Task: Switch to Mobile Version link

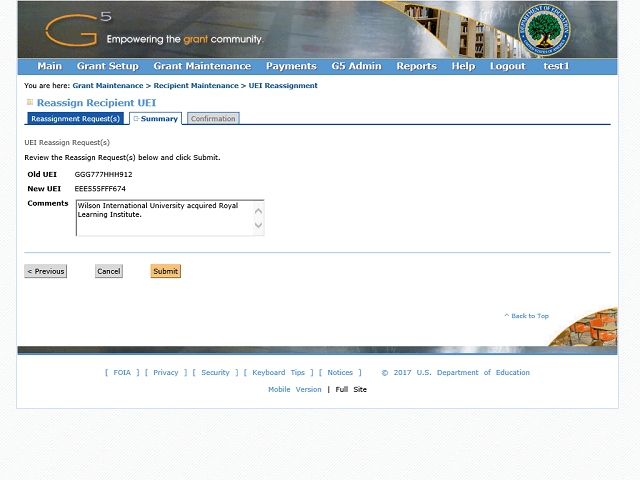Action: tap(295, 389)
